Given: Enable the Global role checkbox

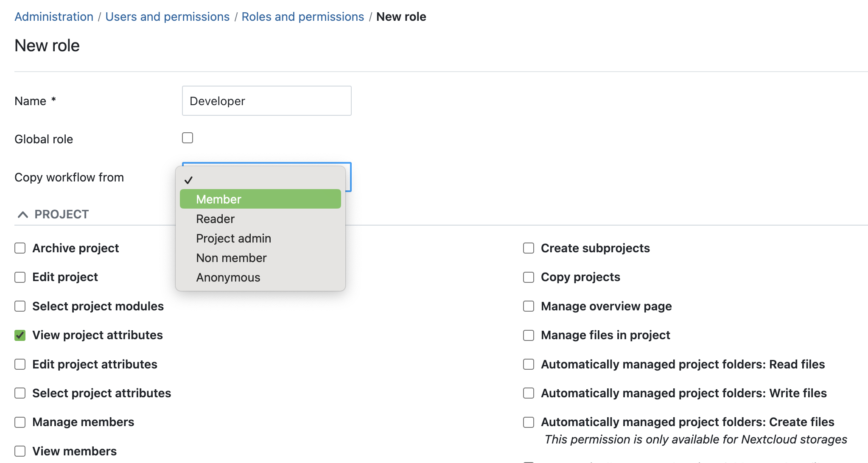Looking at the screenshot, I should pyautogui.click(x=188, y=137).
